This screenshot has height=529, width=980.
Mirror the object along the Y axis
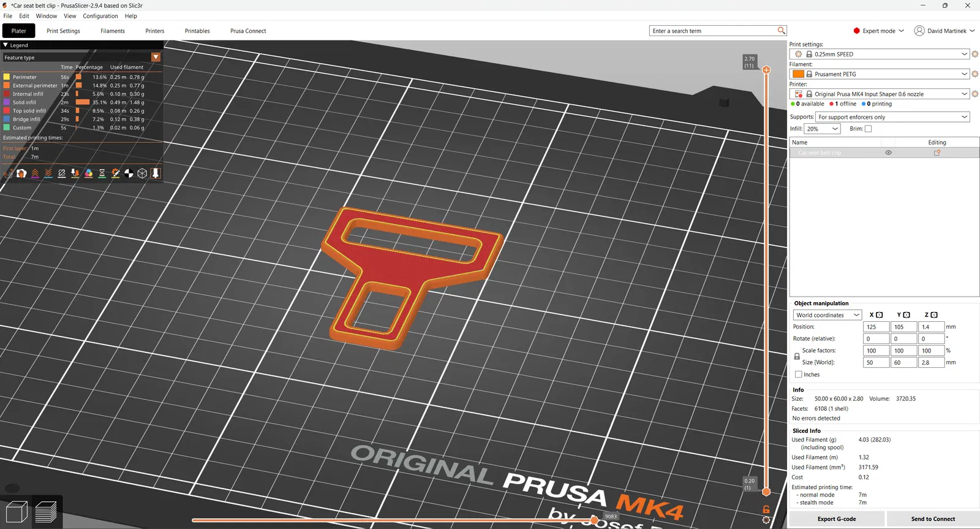pyautogui.click(x=907, y=315)
